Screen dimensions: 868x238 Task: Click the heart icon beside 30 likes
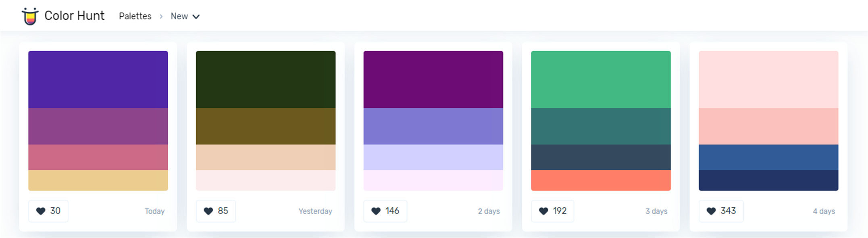(x=41, y=211)
